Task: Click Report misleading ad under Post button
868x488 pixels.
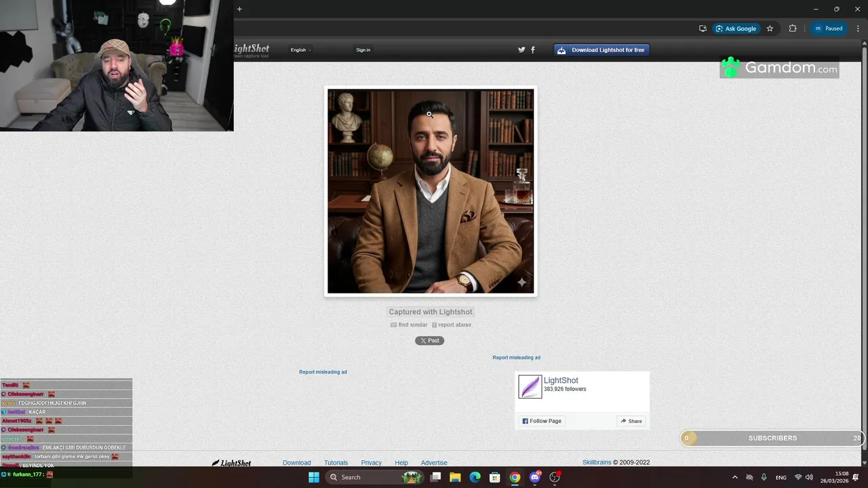Action: pos(517,357)
